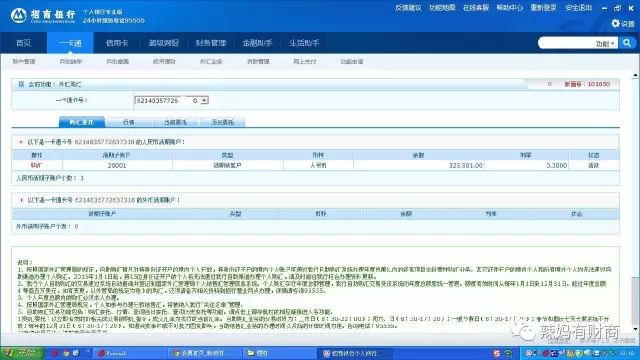Viewport: 640px width, 360px height.
Task: Click the Sogou S icon in taskbar
Action: [496, 353]
